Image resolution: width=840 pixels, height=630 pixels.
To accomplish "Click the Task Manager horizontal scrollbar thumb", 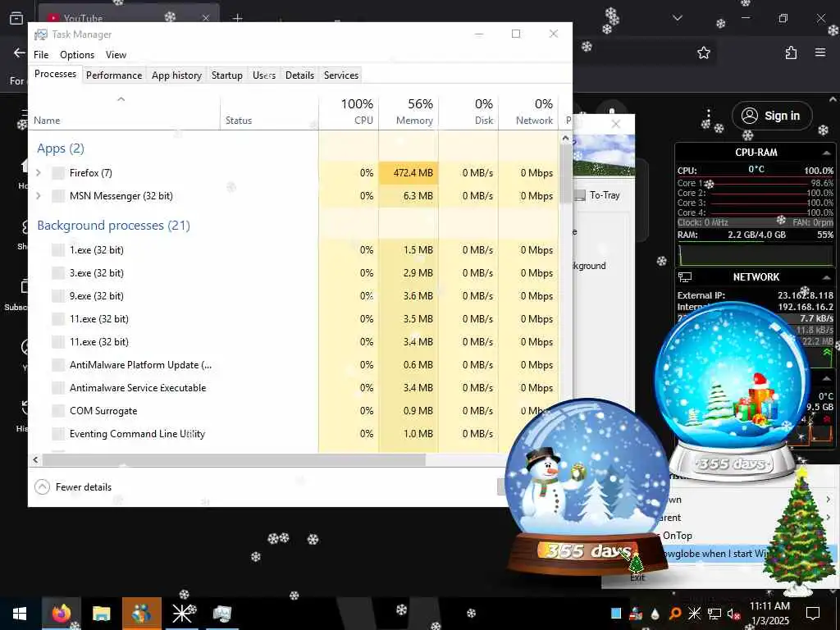I will point(234,459).
